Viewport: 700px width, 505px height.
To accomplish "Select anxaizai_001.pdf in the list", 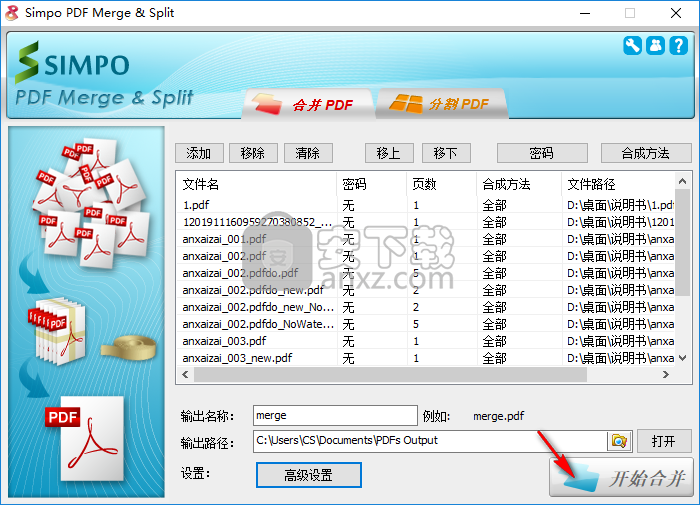I will point(426,239).
